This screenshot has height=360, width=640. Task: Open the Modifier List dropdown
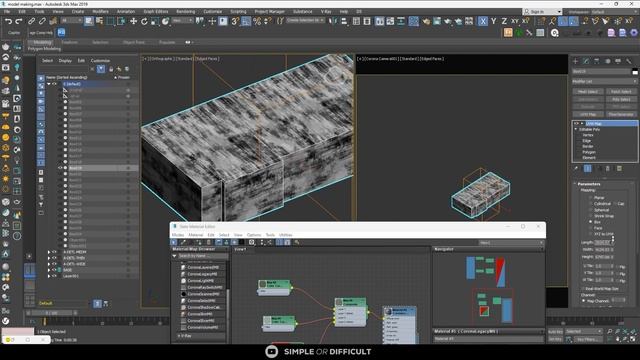[604, 82]
